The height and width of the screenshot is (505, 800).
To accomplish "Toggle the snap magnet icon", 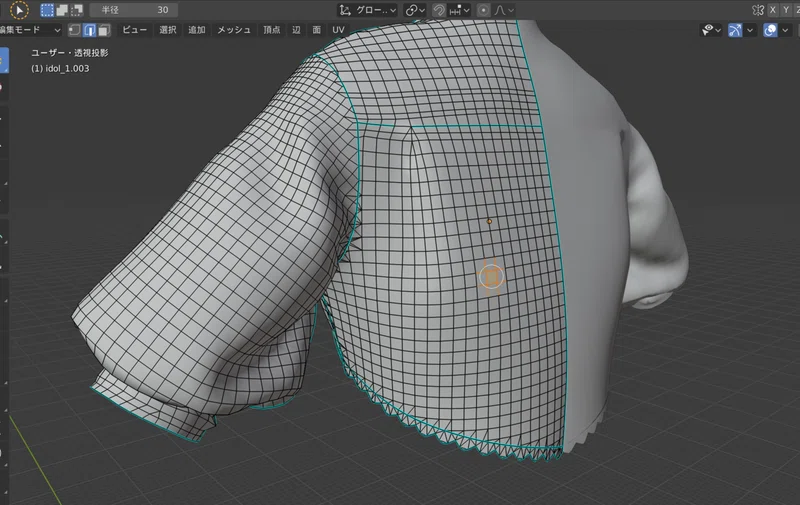I will pyautogui.click(x=439, y=10).
